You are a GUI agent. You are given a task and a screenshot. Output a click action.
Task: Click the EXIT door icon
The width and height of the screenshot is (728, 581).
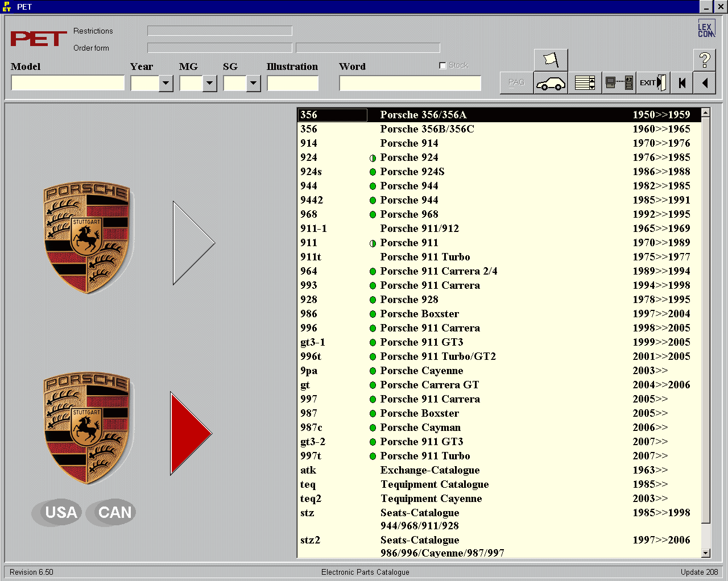[653, 83]
